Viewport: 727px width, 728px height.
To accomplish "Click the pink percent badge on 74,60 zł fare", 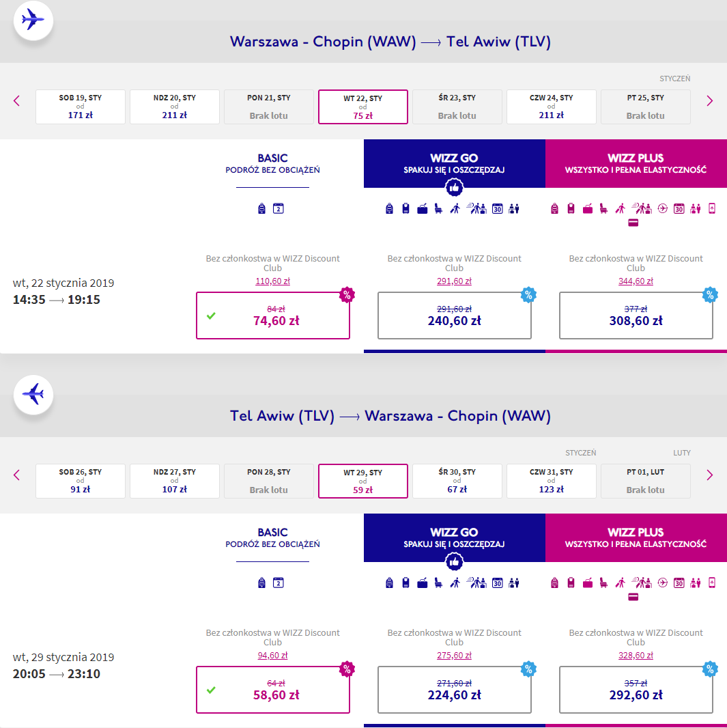I will pyautogui.click(x=347, y=295).
